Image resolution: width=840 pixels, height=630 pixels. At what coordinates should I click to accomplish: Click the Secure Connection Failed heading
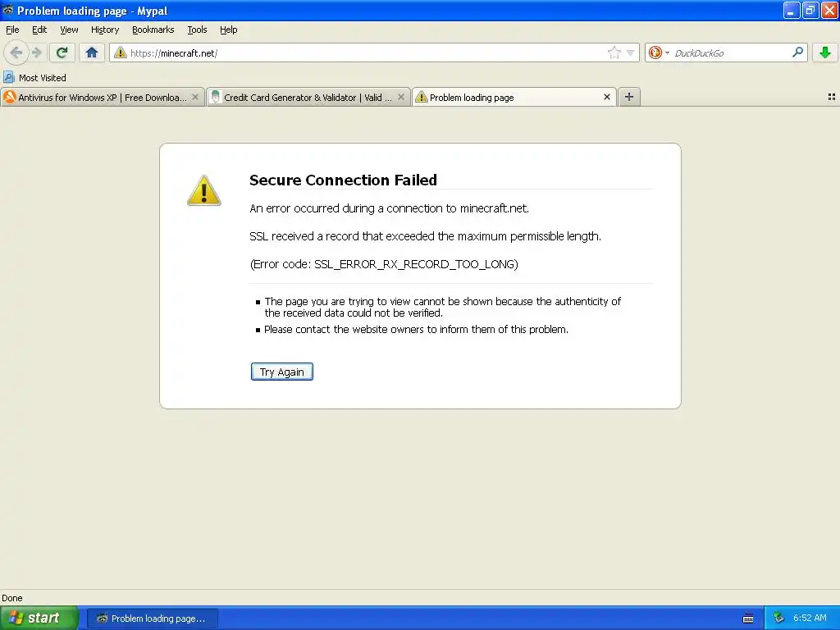pyautogui.click(x=344, y=180)
